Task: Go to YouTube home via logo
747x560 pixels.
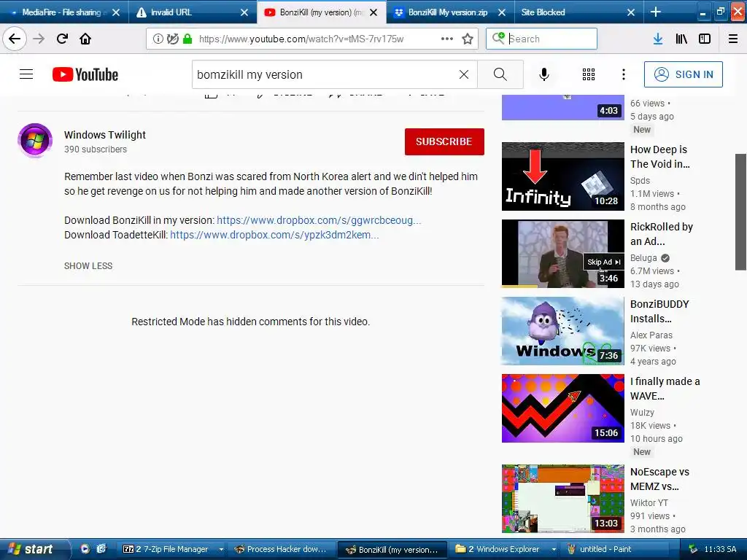Action: tap(85, 74)
